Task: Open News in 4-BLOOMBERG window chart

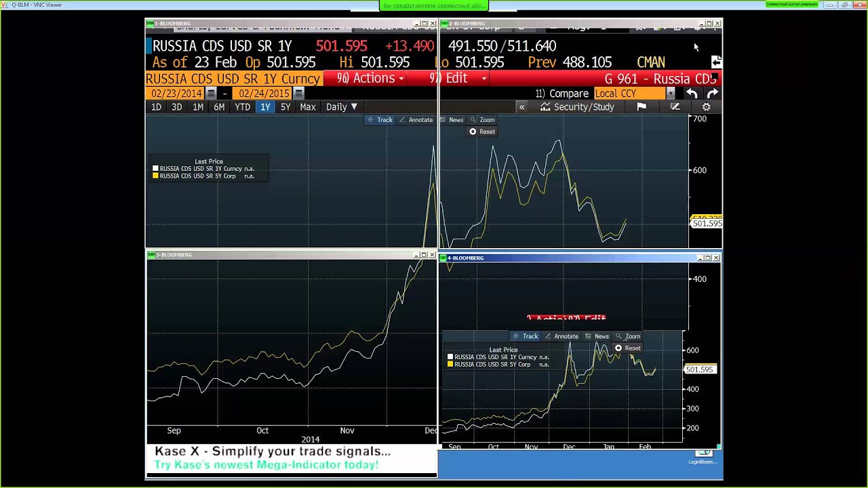Action: click(597, 336)
